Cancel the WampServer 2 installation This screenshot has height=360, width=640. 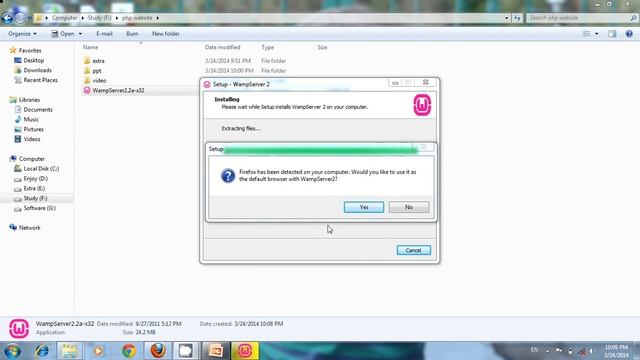click(x=413, y=250)
